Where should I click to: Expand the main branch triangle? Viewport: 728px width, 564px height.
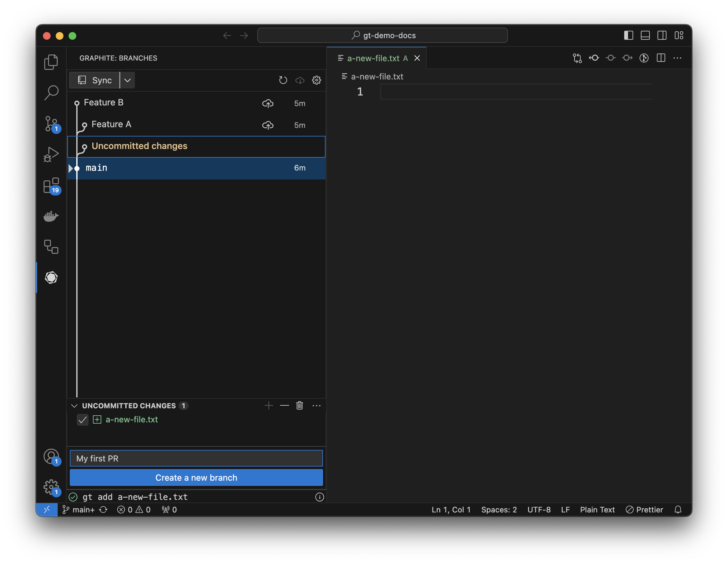pos(70,168)
